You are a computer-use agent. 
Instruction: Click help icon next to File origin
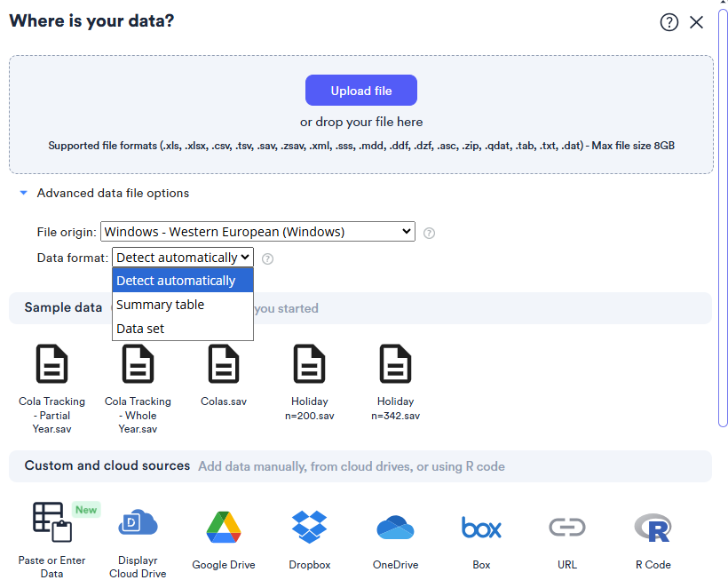pyautogui.click(x=429, y=233)
